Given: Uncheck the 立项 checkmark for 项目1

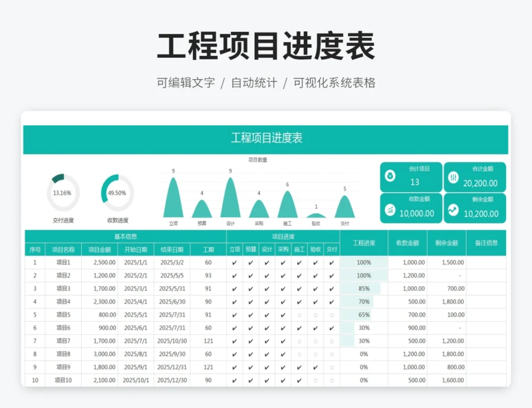Looking at the screenshot, I should point(235,263).
